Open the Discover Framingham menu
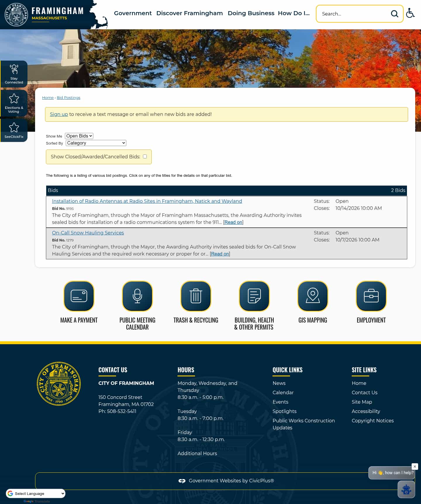 (x=189, y=13)
